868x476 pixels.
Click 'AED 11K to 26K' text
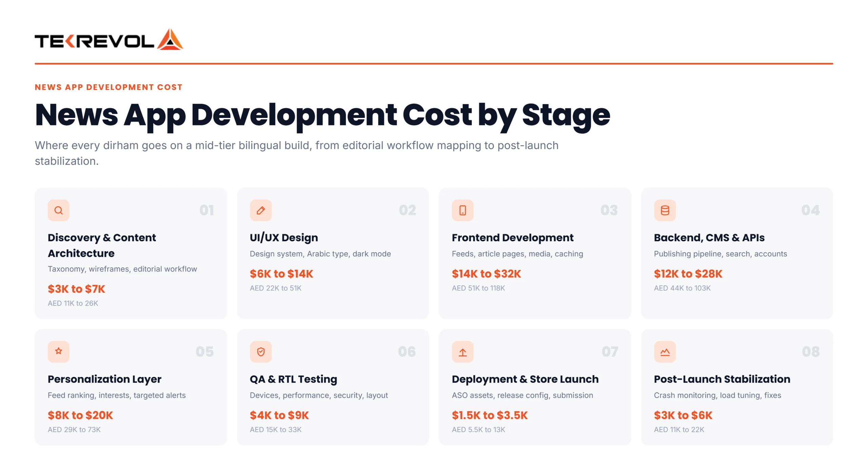[73, 303]
